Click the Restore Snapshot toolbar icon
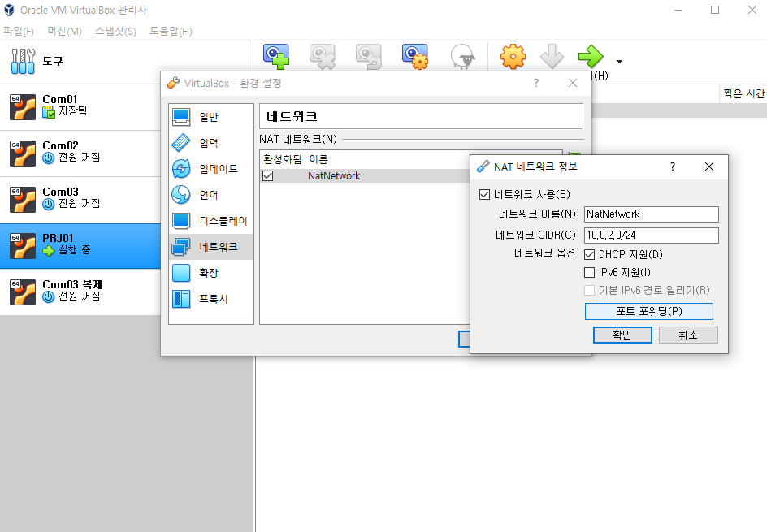 coord(369,57)
